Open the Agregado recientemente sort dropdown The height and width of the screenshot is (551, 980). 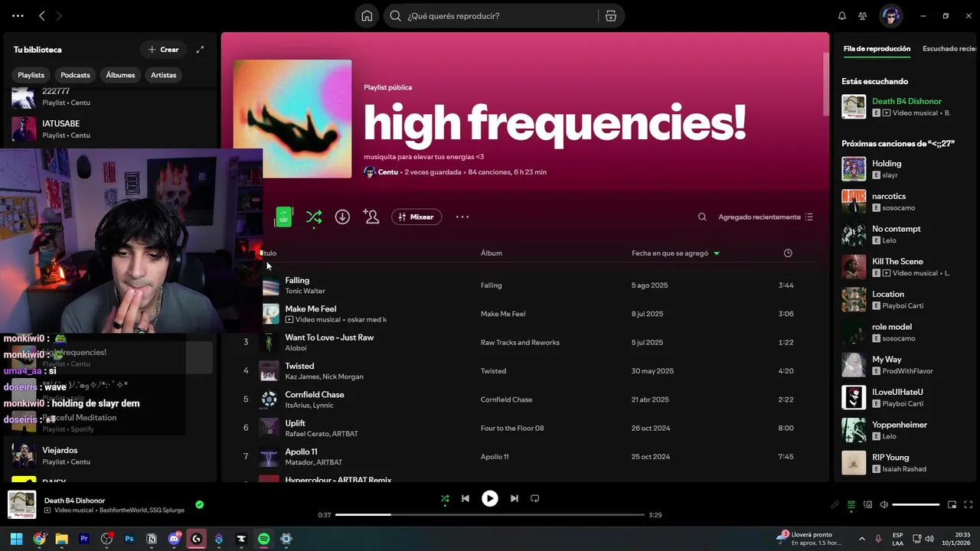tap(766, 217)
